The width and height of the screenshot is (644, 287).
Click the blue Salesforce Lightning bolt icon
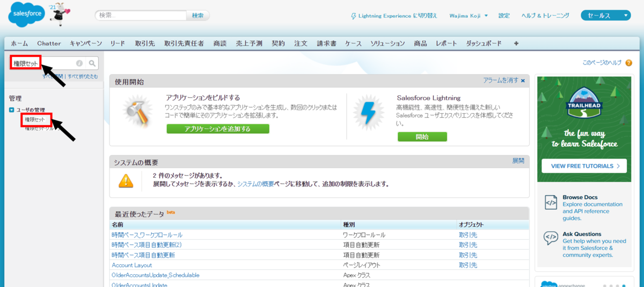tap(369, 113)
